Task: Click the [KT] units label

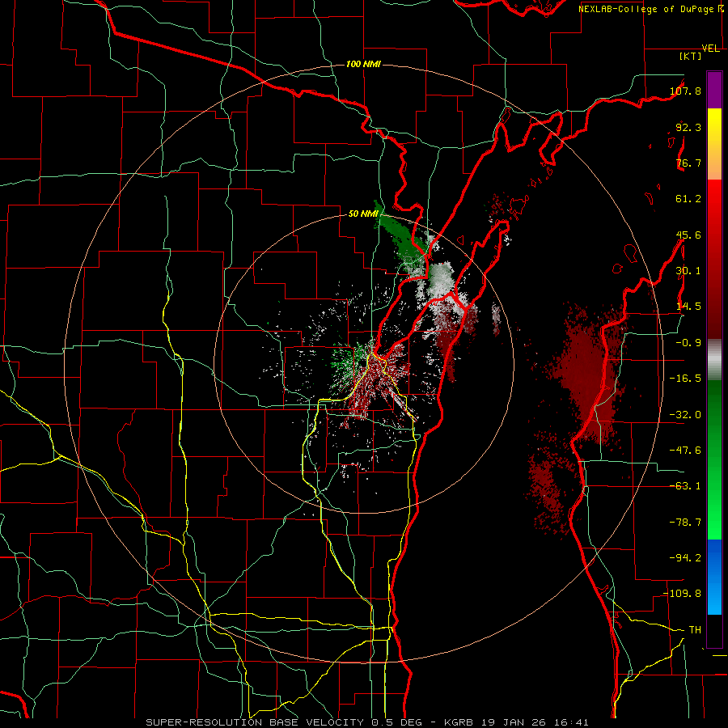Action: (691, 56)
